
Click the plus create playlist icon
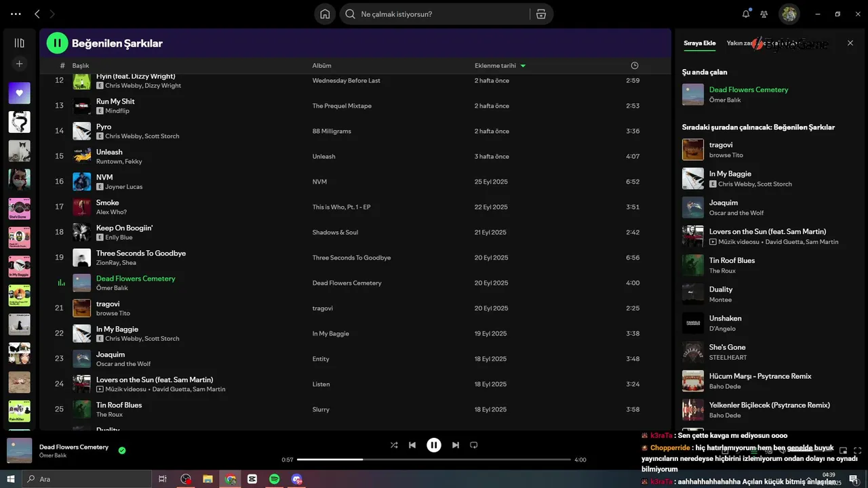[19, 64]
